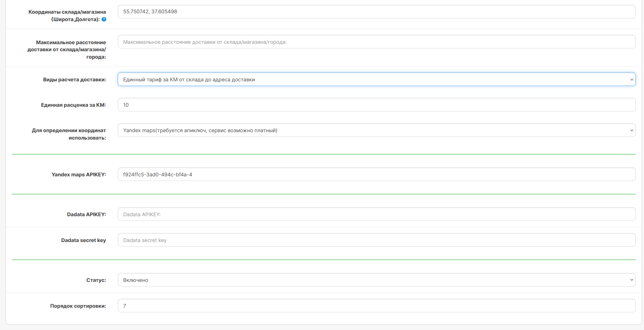The width and height of the screenshot is (644, 330).
Task: Click the warehouse coordinates input field
Action: coord(376,12)
